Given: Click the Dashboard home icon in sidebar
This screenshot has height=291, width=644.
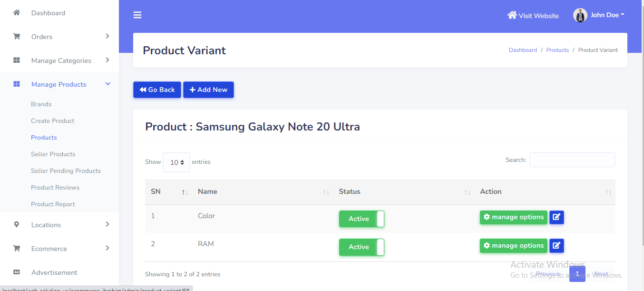Looking at the screenshot, I should point(17,13).
